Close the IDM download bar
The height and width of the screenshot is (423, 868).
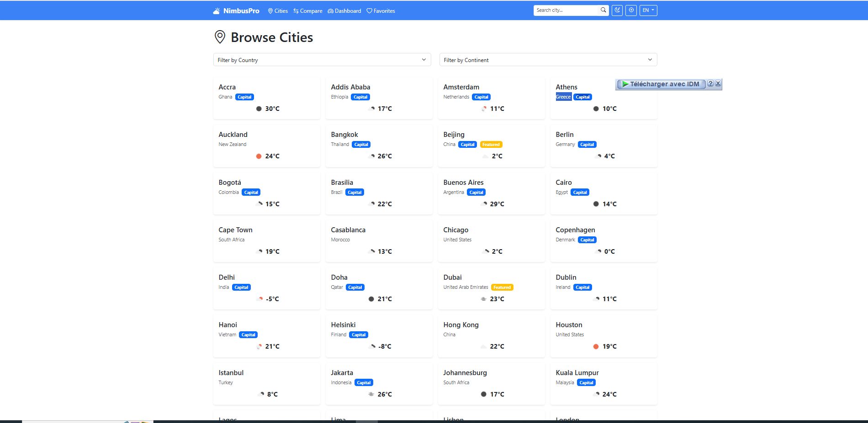tap(718, 84)
